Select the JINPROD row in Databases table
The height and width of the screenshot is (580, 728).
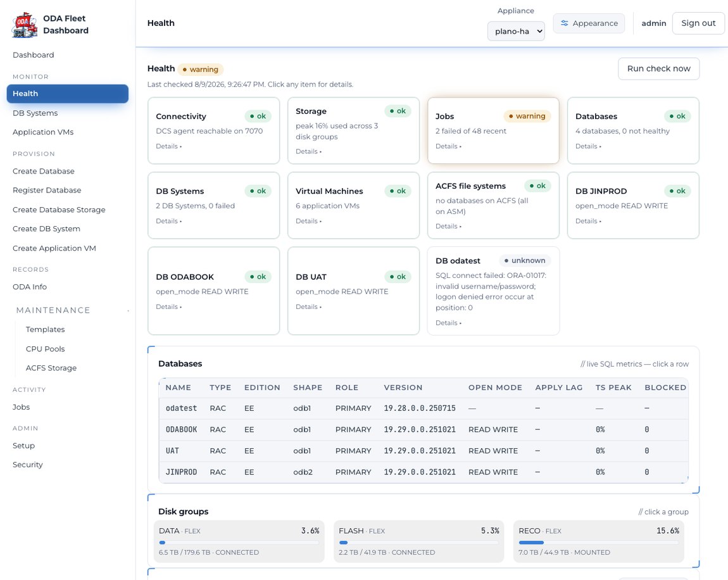423,472
